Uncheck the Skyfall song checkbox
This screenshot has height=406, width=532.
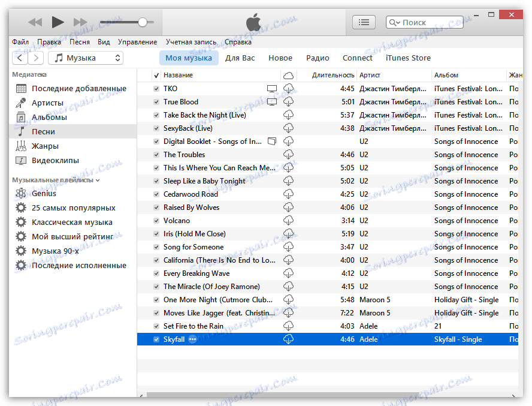pyautogui.click(x=156, y=339)
